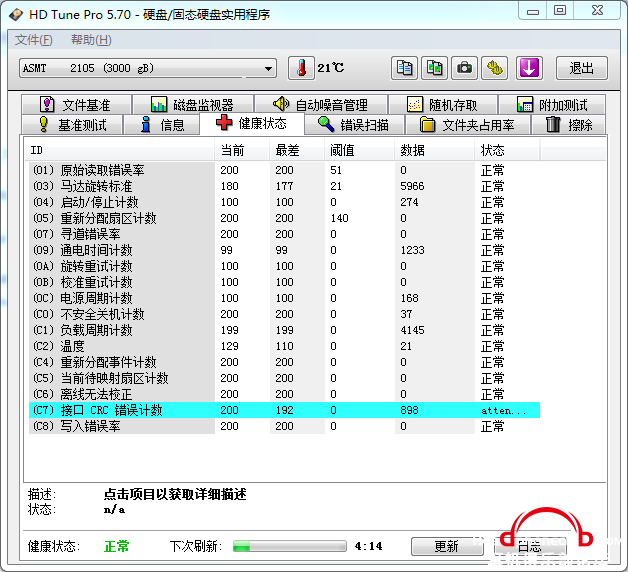Click the 日志 log button
The width and height of the screenshot is (628, 572).
pos(530,546)
